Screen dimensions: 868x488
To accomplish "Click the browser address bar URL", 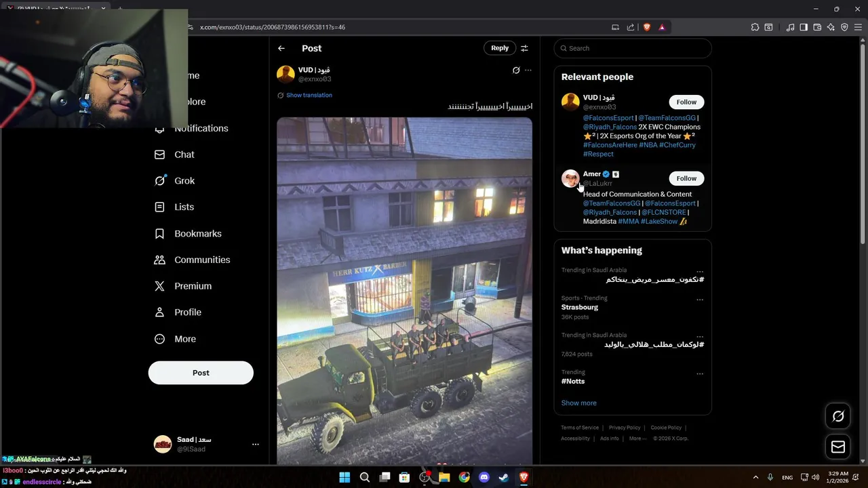I will click(273, 27).
